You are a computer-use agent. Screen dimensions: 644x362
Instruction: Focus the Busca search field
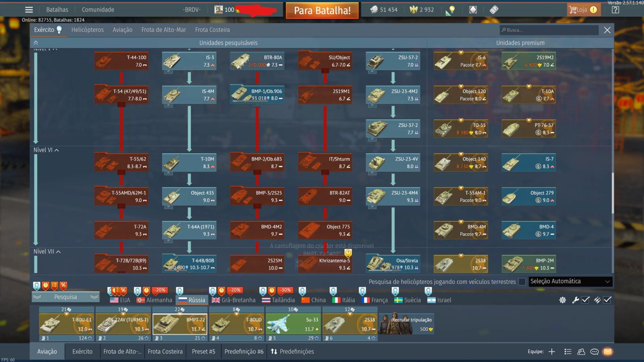pos(549,30)
